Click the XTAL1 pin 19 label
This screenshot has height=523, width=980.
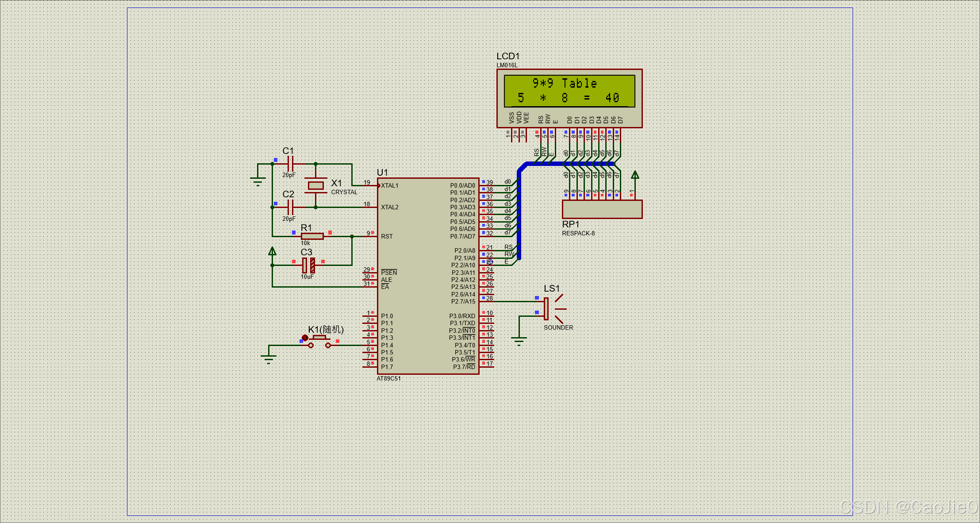(x=389, y=185)
